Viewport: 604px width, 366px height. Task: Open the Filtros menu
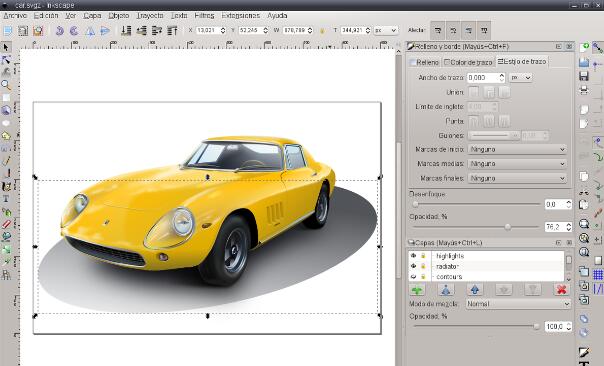[x=204, y=15]
